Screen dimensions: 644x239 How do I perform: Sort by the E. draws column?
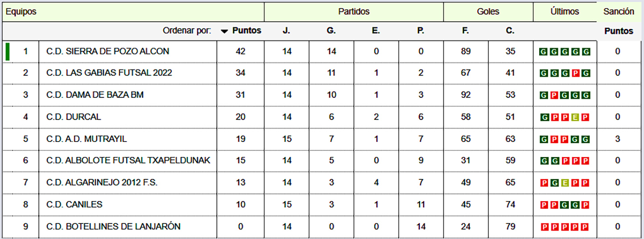(376, 31)
